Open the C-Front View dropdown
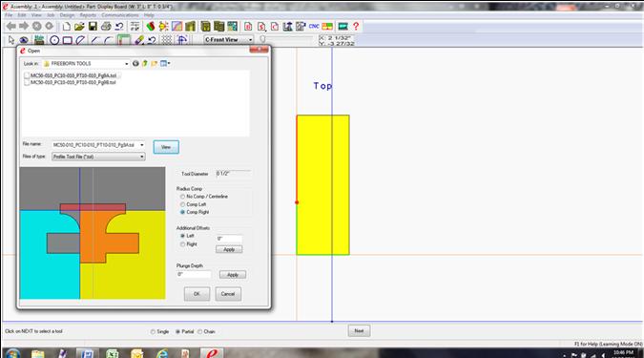The width and height of the screenshot is (644, 358). click(x=251, y=40)
